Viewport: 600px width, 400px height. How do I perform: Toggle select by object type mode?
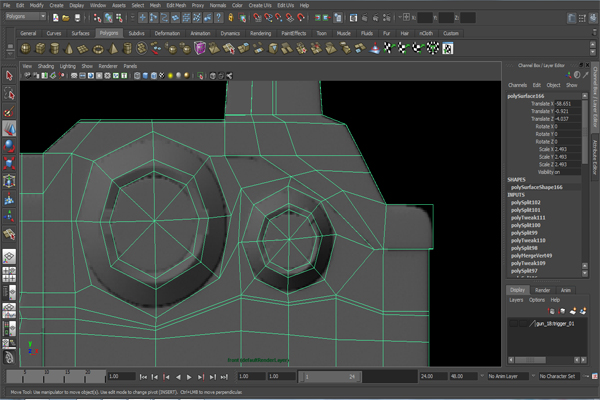(109, 18)
